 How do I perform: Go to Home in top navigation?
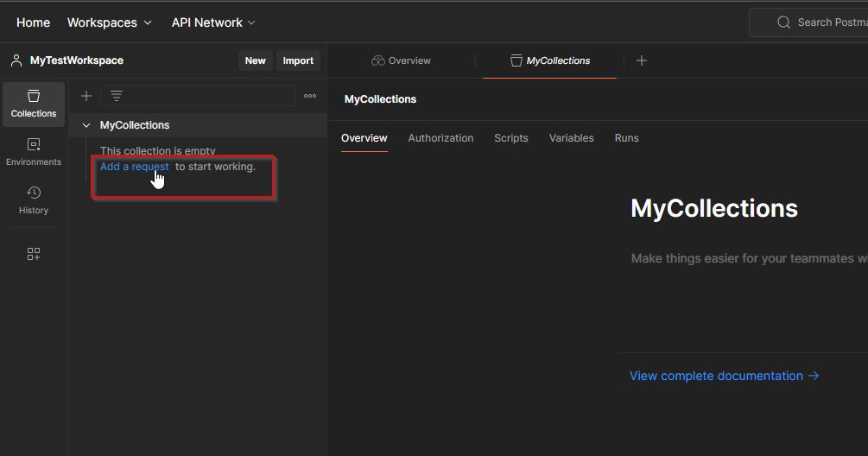[33, 22]
